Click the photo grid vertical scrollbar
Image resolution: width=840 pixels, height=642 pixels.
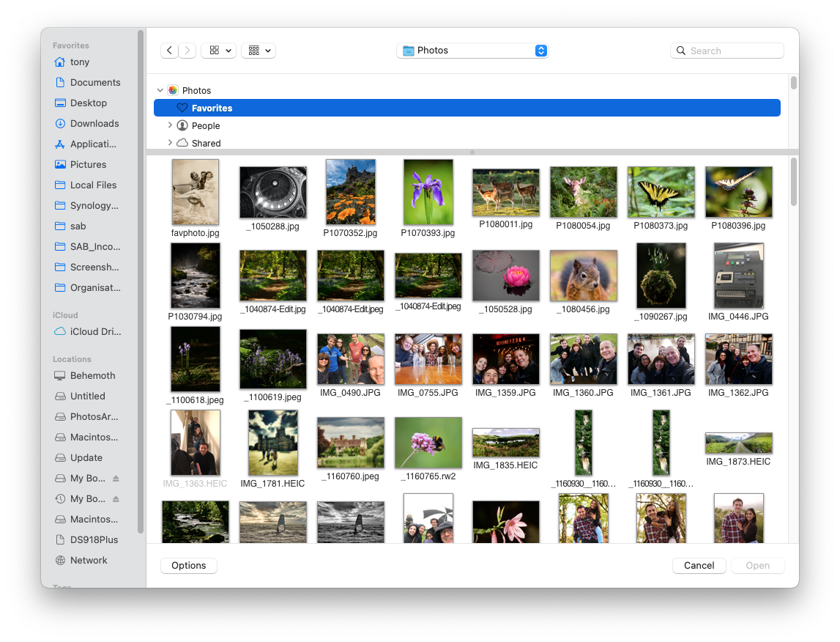click(x=794, y=182)
